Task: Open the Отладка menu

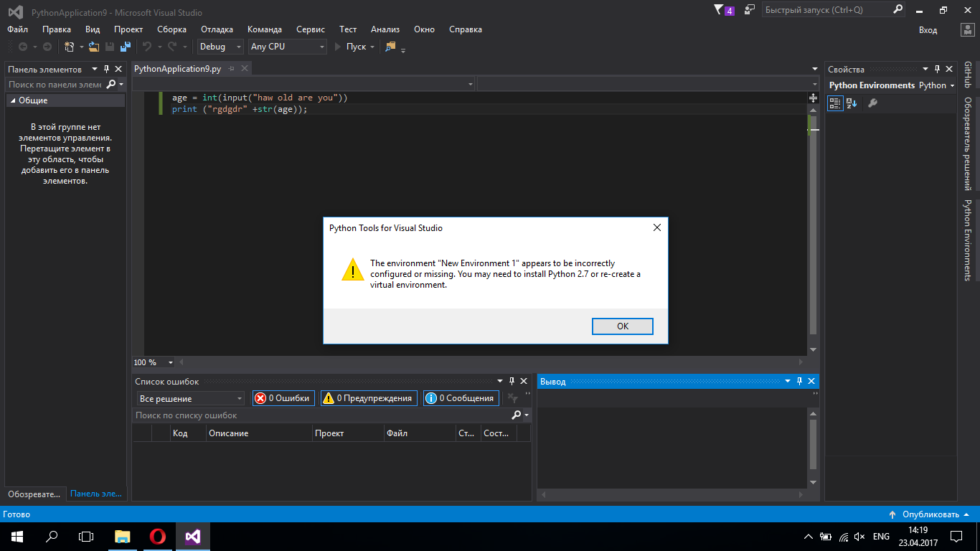Action: click(x=217, y=29)
